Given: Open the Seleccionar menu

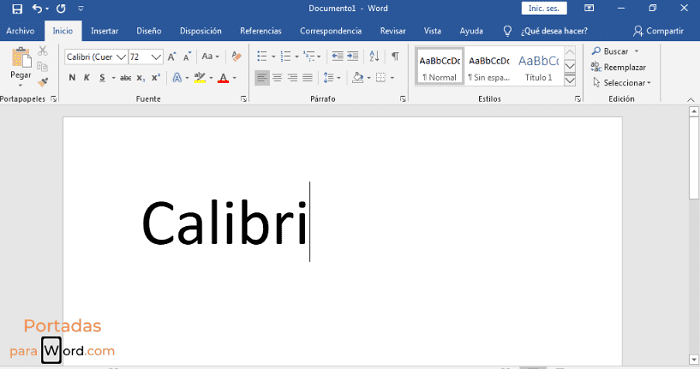Looking at the screenshot, I should pyautogui.click(x=622, y=83).
